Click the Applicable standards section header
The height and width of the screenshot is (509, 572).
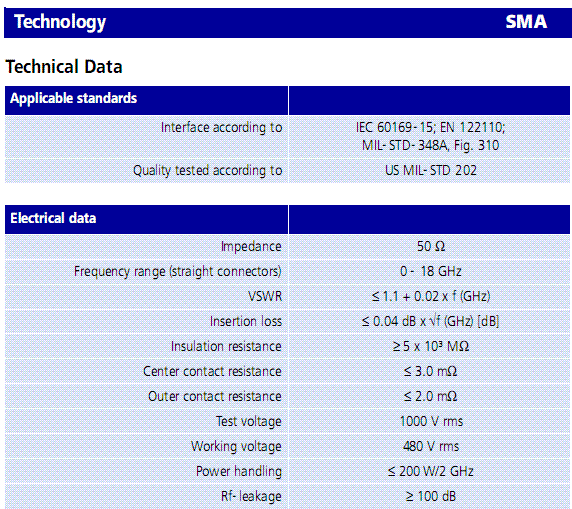click(x=73, y=98)
